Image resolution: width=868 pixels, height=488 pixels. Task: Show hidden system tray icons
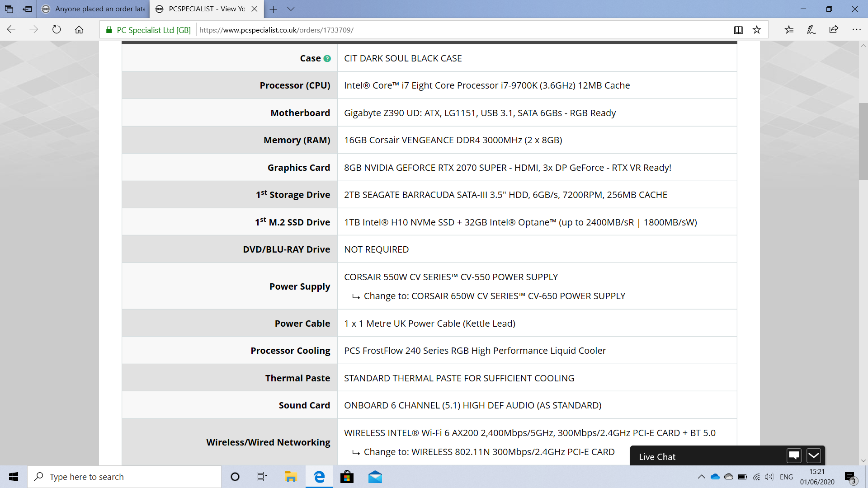[701, 477]
